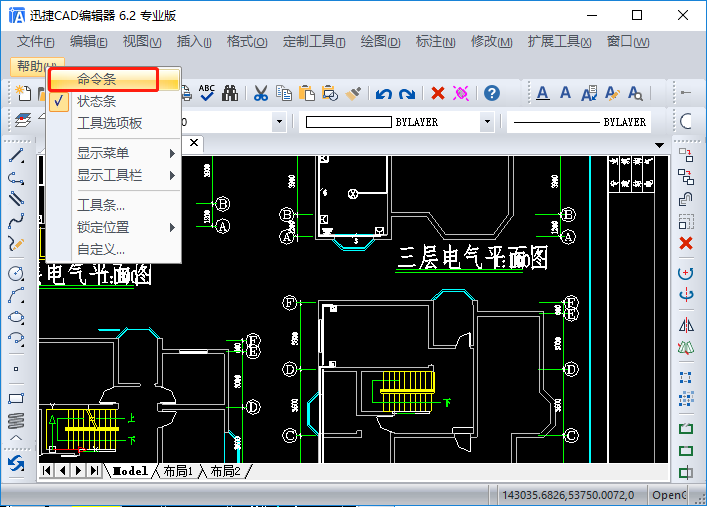Select the Arc draw tool
Screen dimensions: 707x507
(16, 295)
